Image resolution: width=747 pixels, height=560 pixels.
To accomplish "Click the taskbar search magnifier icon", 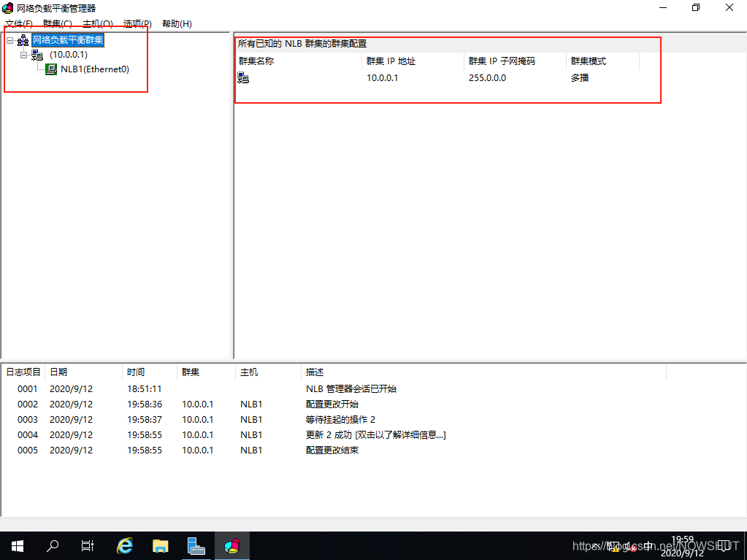I will pos(53,545).
